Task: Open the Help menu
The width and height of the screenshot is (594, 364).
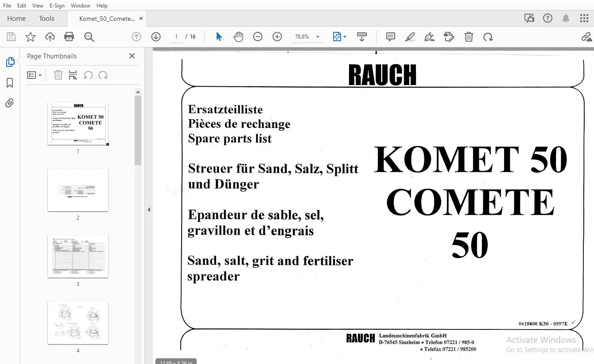Action: point(102,6)
